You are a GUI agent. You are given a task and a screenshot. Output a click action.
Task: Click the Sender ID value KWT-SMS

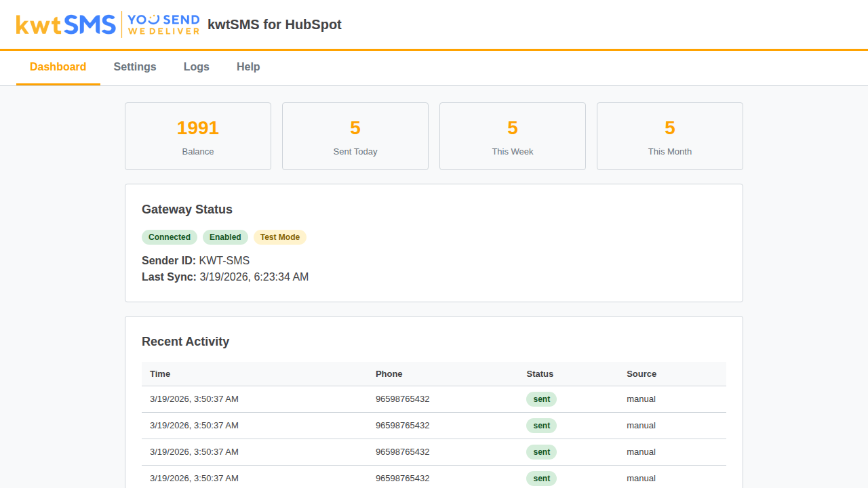pos(224,260)
